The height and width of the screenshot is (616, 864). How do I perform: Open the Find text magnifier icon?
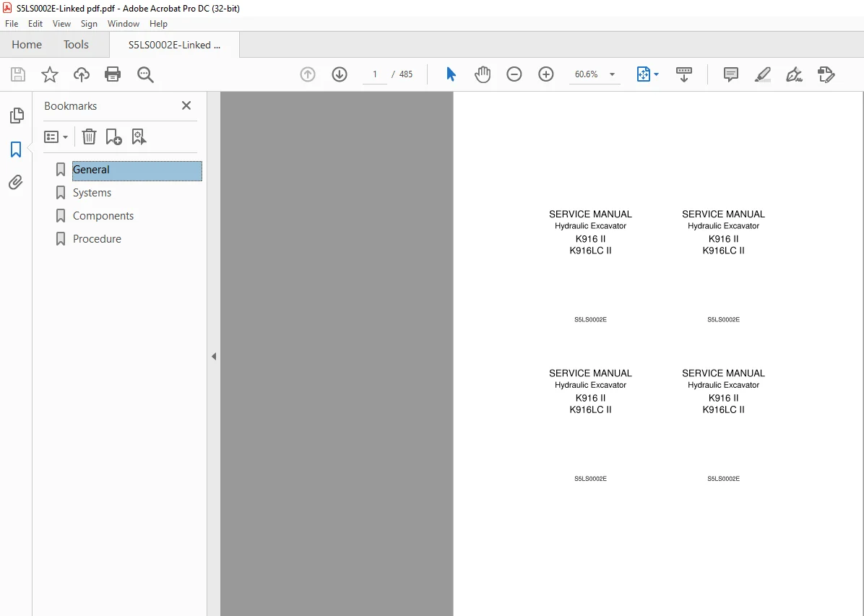tap(145, 74)
